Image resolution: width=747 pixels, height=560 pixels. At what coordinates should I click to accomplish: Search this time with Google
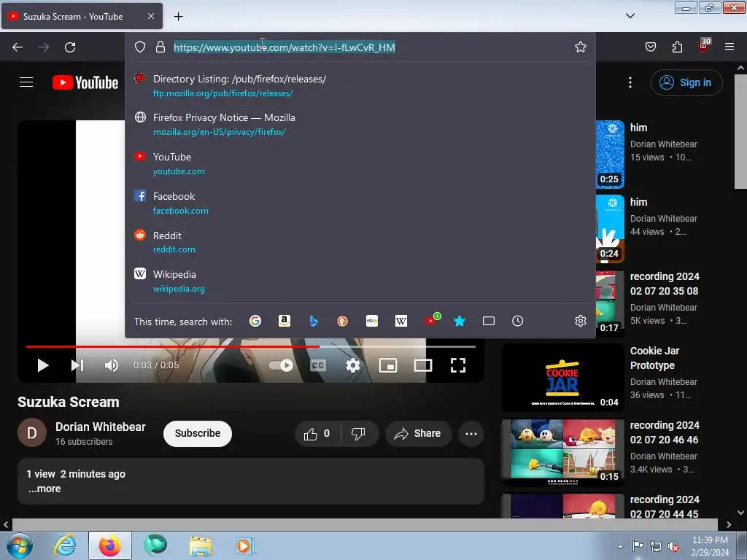pyautogui.click(x=255, y=321)
